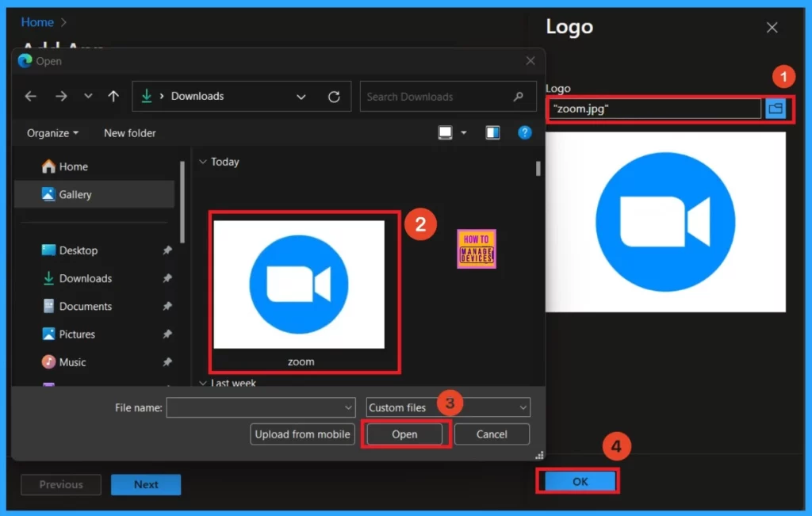812x516 pixels.
Task: Open the Organize menu
Action: [52, 133]
